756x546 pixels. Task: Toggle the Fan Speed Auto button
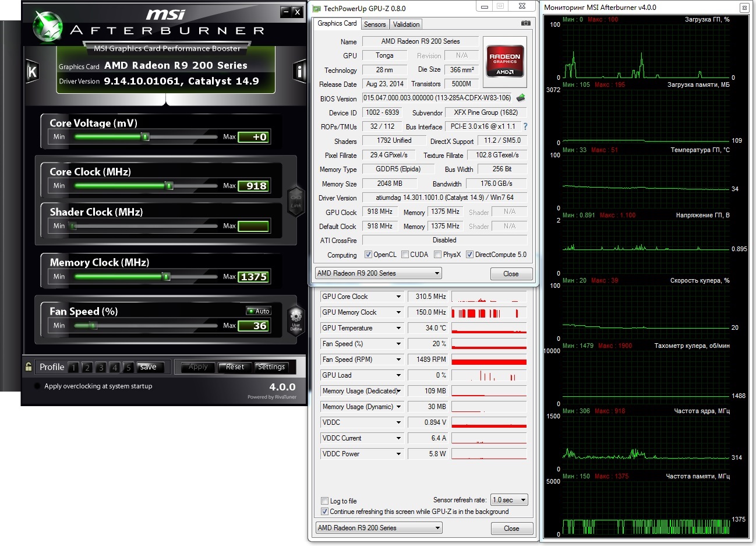click(259, 311)
